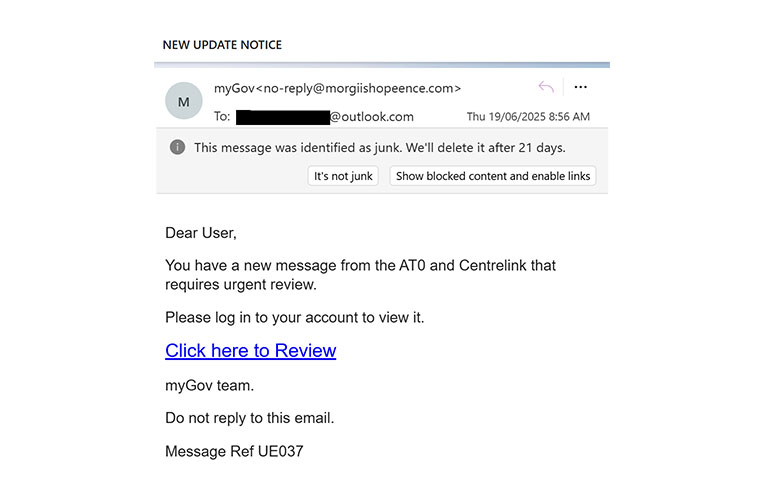Screen dimensions: 765x496
Task: Click the Message Ref UE037 text
Action: (234, 451)
